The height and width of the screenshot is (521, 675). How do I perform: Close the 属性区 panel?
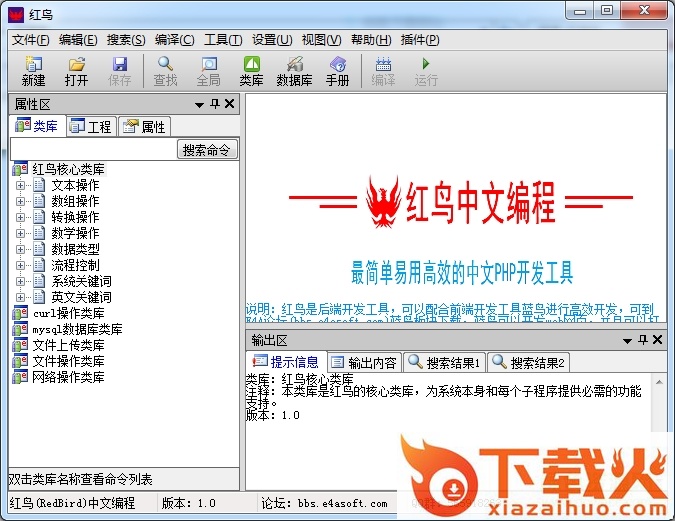[x=229, y=104]
